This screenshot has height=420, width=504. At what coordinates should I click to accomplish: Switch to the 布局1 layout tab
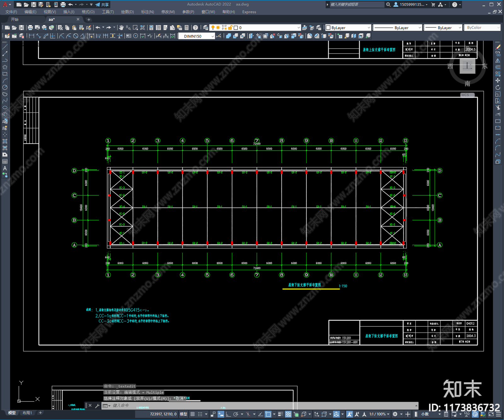pyautogui.click(x=27, y=413)
